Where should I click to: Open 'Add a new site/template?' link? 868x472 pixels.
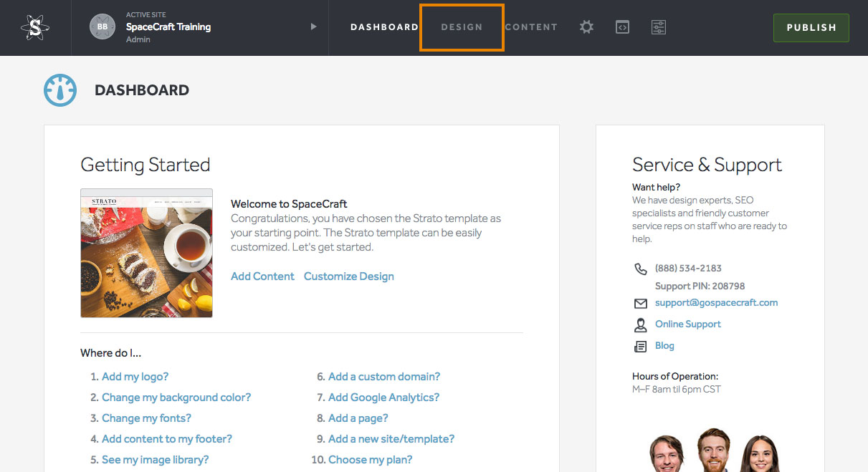pyautogui.click(x=391, y=439)
